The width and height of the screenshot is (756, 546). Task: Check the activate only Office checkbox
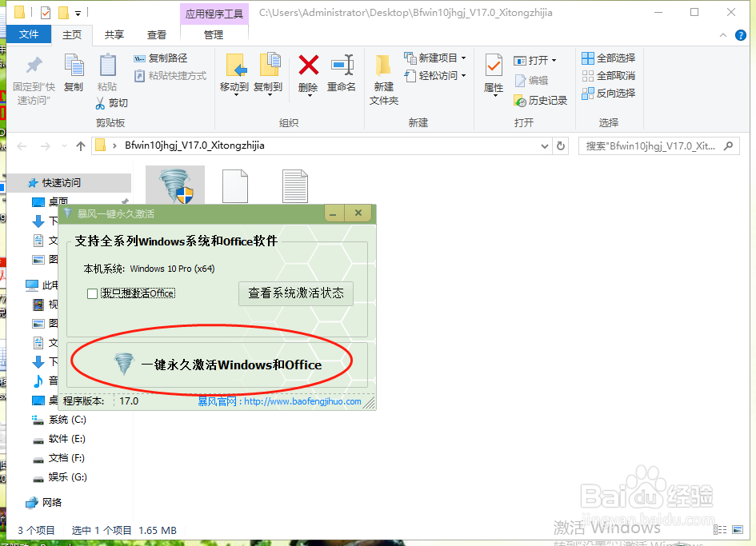click(93, 293)
